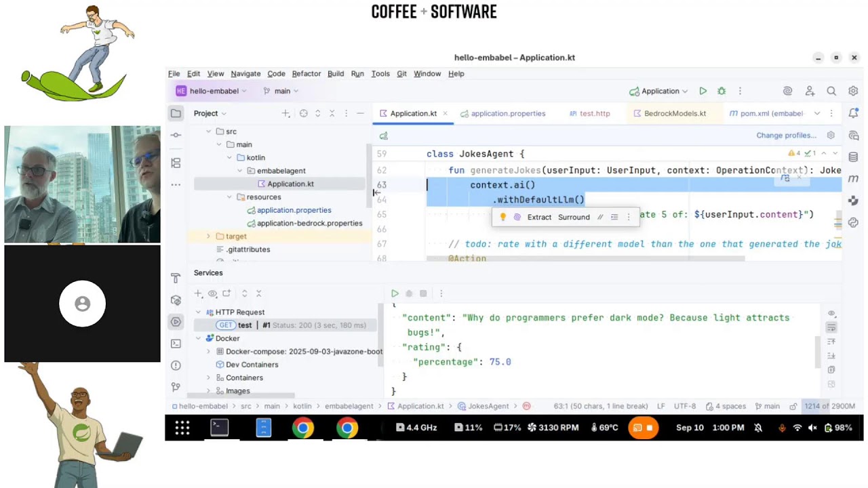The image size is (868, 488).
Task: Debug Application with bug icon
Action: pyautogui.click(x=722, y=91)
